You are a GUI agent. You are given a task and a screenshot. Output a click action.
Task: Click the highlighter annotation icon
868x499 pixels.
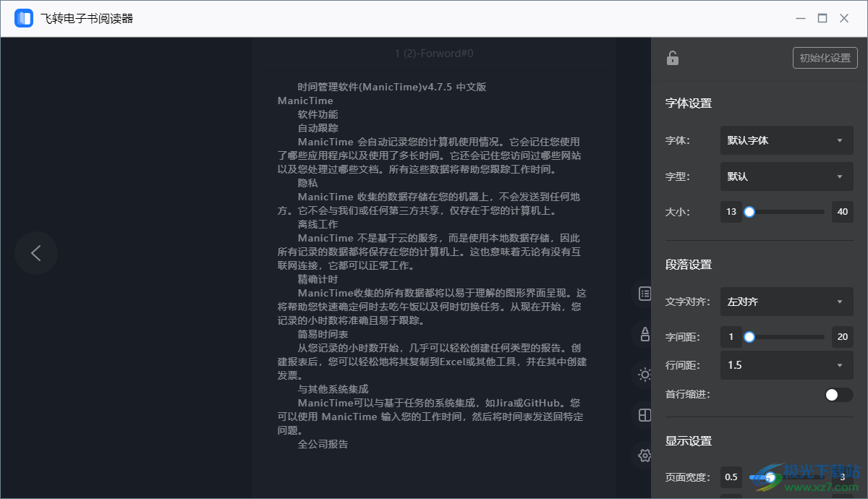pyautogui.click(x=644, y=333)
